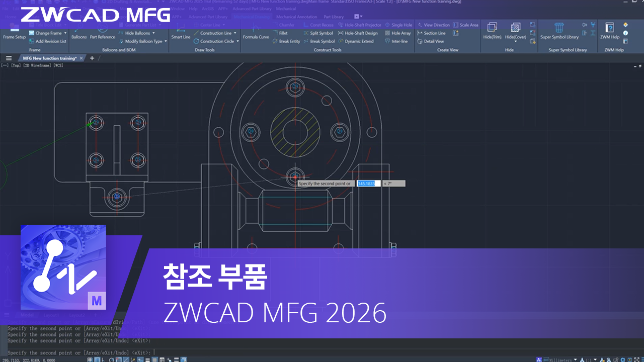Select the Chamfer tool

pyautogui.click(x=283, y=25)
